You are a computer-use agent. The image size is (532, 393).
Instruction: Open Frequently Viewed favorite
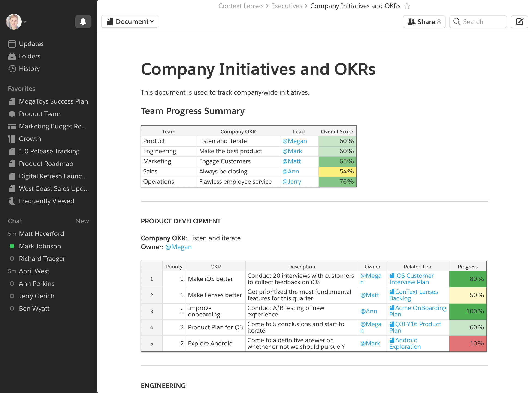46,201
